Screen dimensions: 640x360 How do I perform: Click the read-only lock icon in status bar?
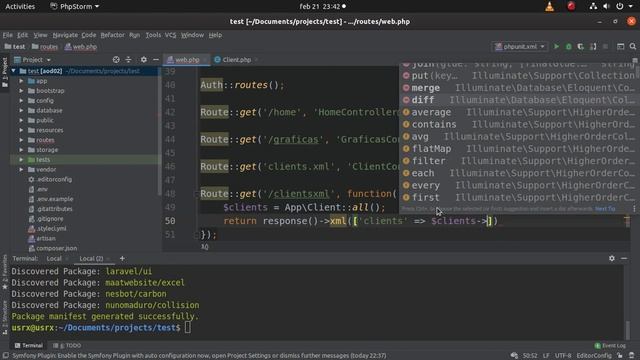620,356
